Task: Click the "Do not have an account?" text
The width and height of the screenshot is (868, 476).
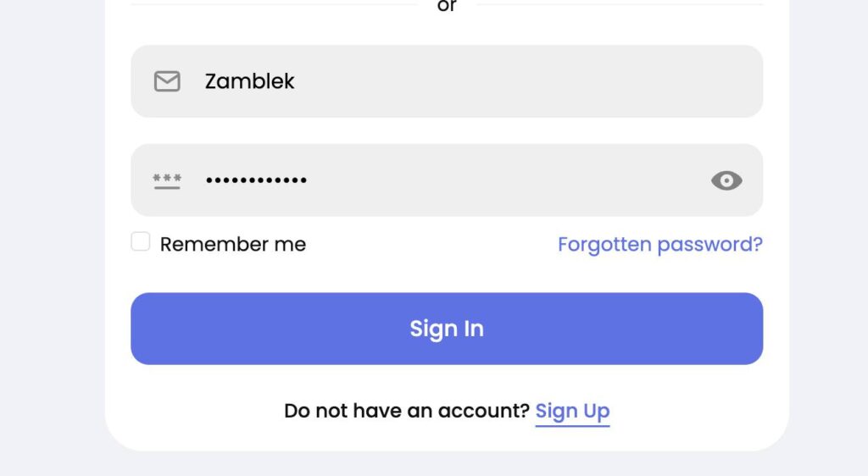Action: pyautogui.click(x=407, y=411)
